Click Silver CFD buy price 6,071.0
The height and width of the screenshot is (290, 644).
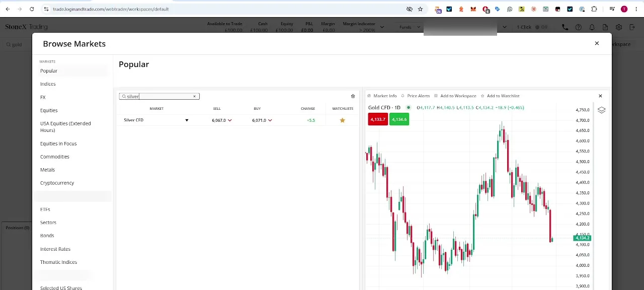(x=259, y=120)
